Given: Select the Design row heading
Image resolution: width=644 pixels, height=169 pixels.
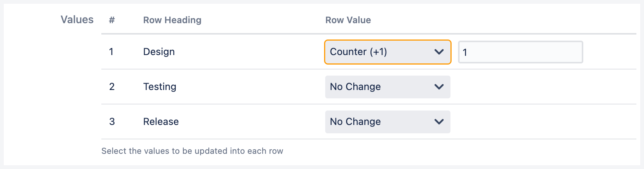Looking at the screenshot, I should click(159, 52).
